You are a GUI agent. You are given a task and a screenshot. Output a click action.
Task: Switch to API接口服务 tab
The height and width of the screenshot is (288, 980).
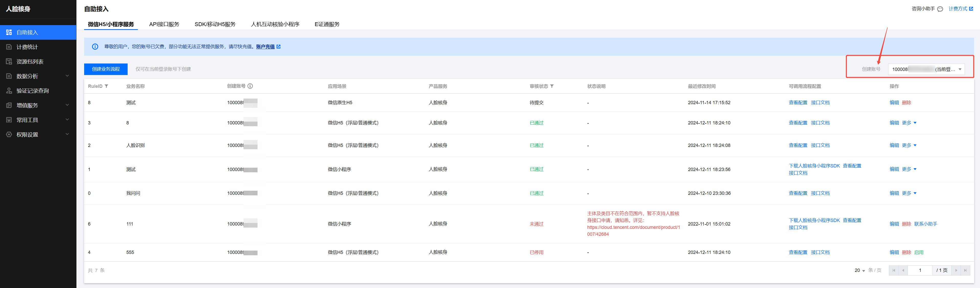tap(164, 24)
